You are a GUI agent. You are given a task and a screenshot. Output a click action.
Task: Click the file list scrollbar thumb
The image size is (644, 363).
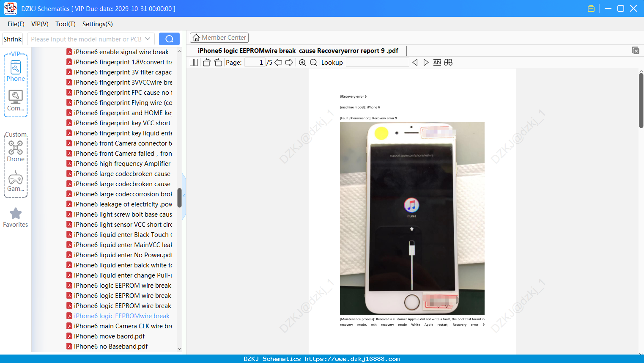[x=179, y=198]
